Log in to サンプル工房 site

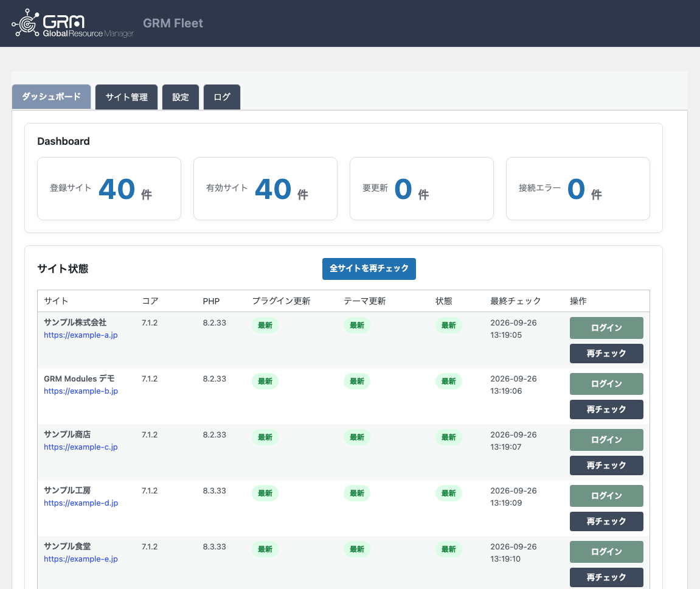click(606, 496)
